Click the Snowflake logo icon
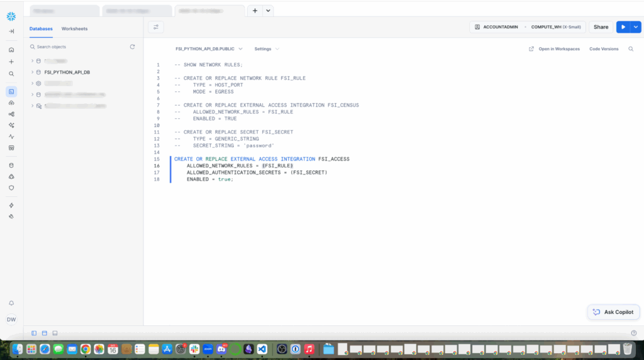The height and width of the screenshot is (360, 644). pos(11,16)
